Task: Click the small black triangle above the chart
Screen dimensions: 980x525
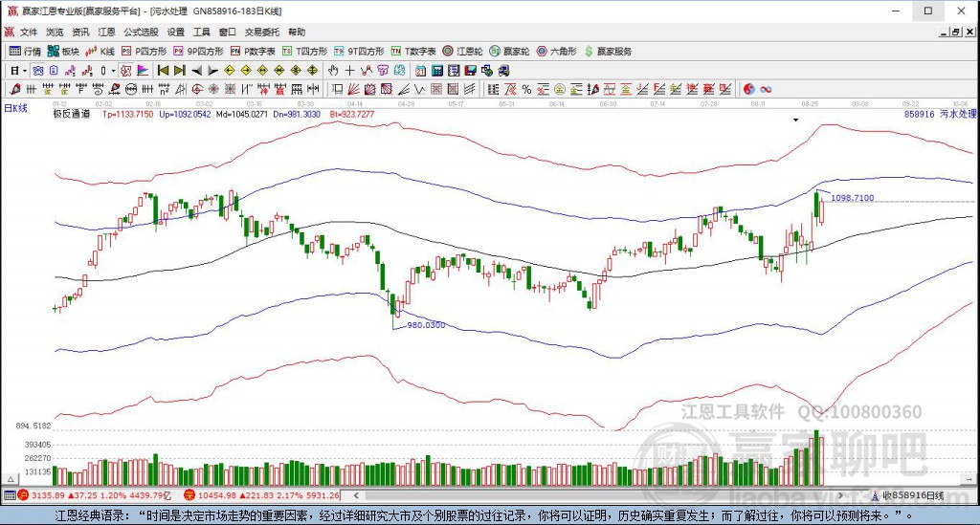Action: pyautogui.click(x=795, y=120)
